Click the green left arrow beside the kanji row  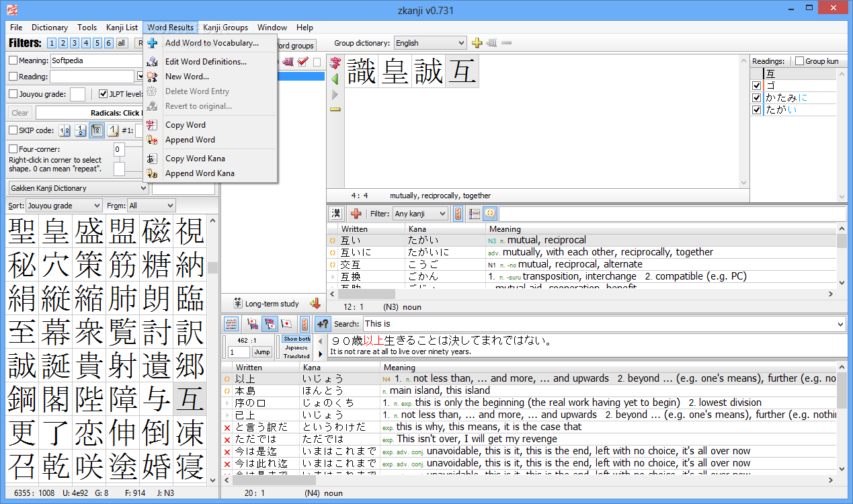335,79
